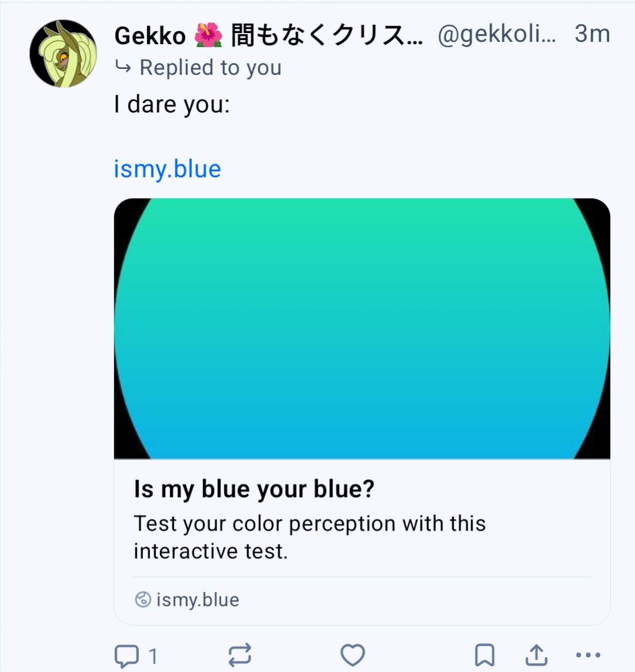Image resolution: width=635 pixels, height=672 pixels.
Task: Bookmark this post
Action: [484, 655]
